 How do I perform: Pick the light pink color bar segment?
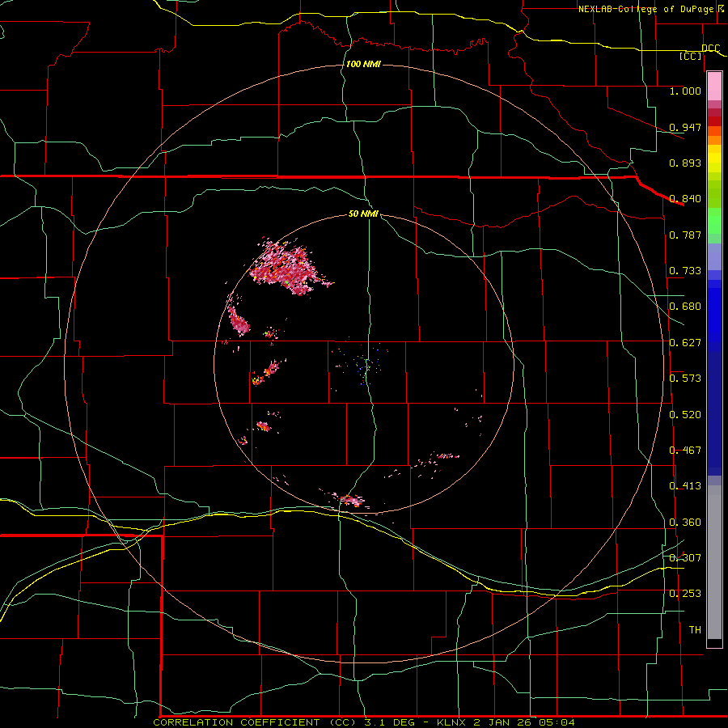(714, 87)
